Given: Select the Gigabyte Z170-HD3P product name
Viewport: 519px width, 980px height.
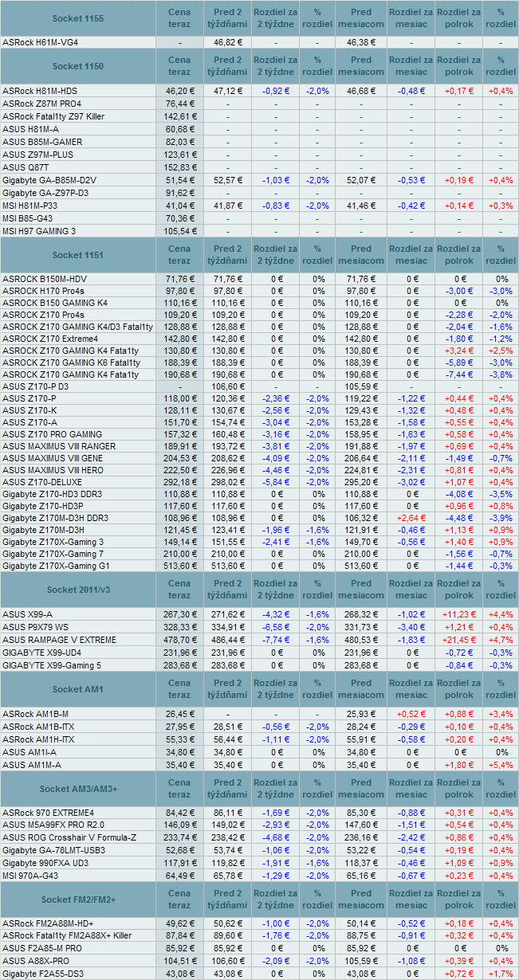Looking at the screenshot, I should point(43,507).
